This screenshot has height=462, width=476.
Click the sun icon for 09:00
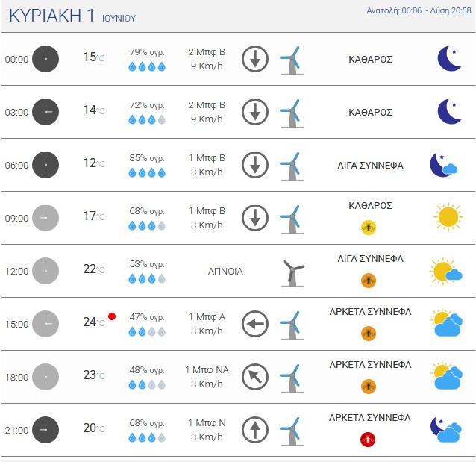(x=448, y=217)
